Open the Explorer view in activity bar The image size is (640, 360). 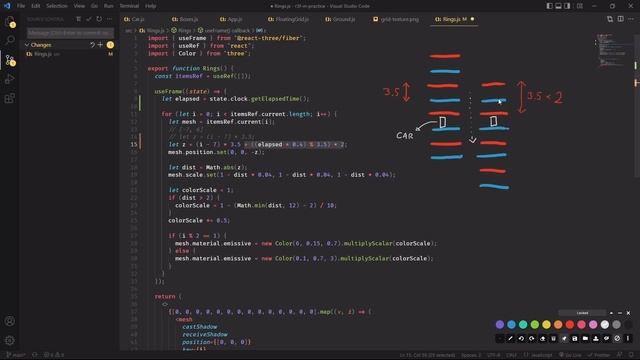10,21
